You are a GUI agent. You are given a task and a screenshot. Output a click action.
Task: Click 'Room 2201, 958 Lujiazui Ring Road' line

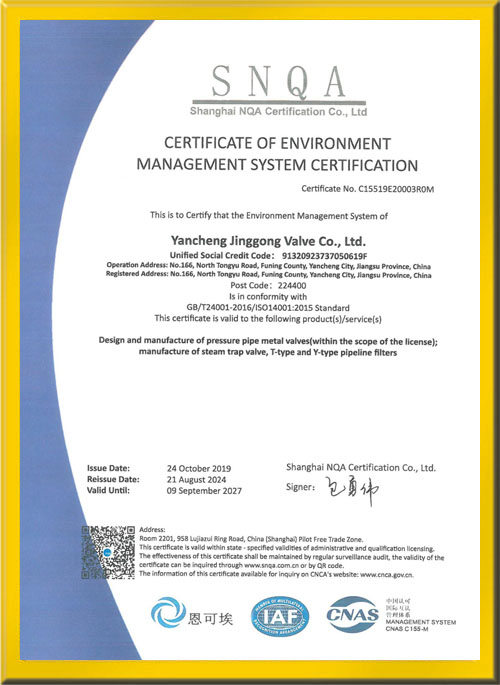[251, 539]
